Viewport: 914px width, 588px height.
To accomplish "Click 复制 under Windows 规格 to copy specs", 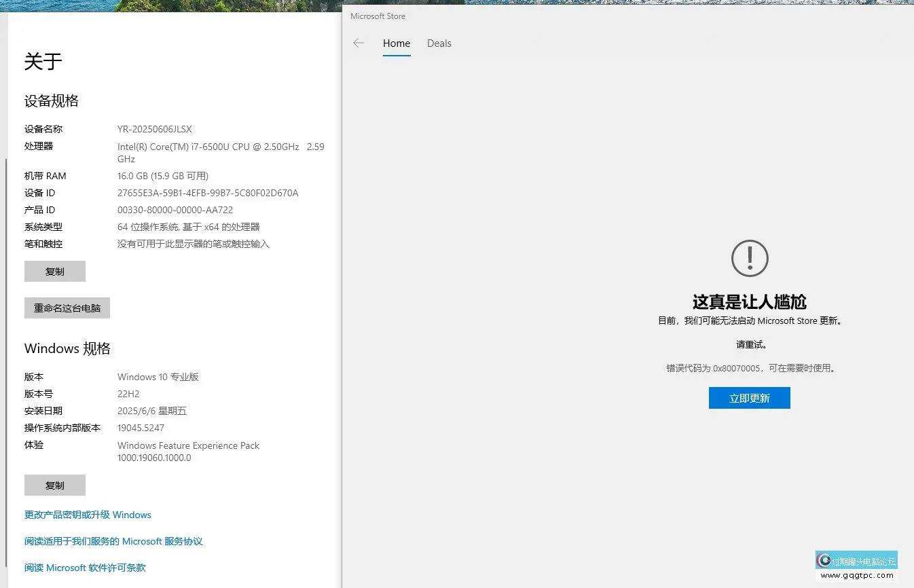I will click(x=54, y=485).
